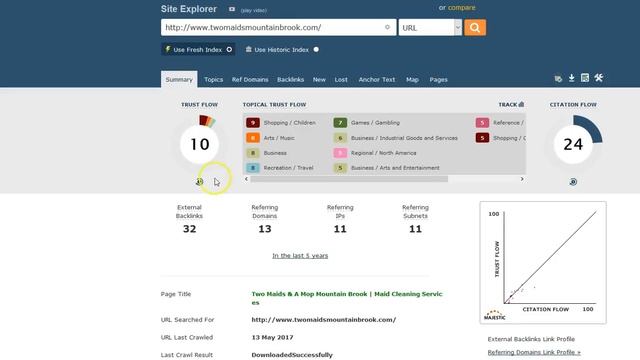This screenshot has height=360, width=640.
Task: Click the topical trust flow scrollbar thumb
Action: (x=349, y=179)
